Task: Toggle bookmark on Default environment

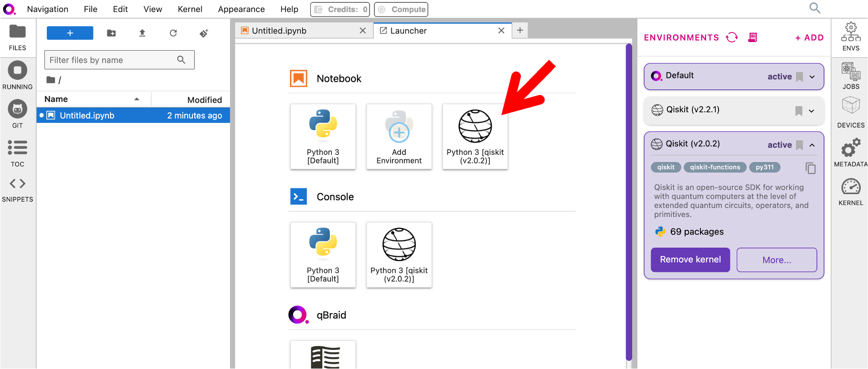Action: coord(799,76)
